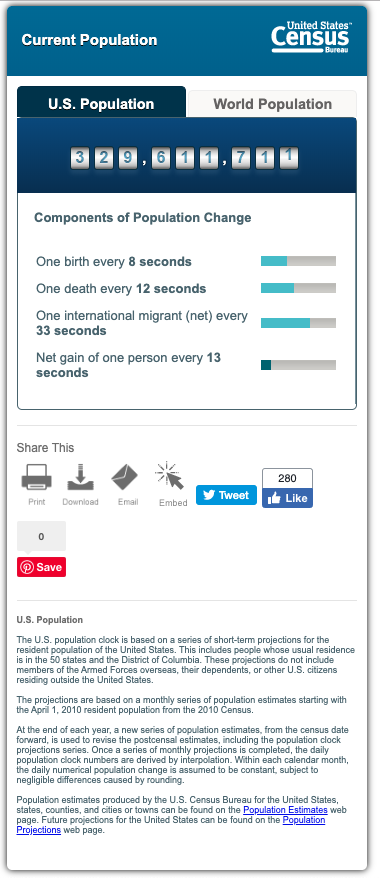Open the Population Estimates link
Image resolution: width=380 pixels, height=878 pixels.
[x=285, y=810]
